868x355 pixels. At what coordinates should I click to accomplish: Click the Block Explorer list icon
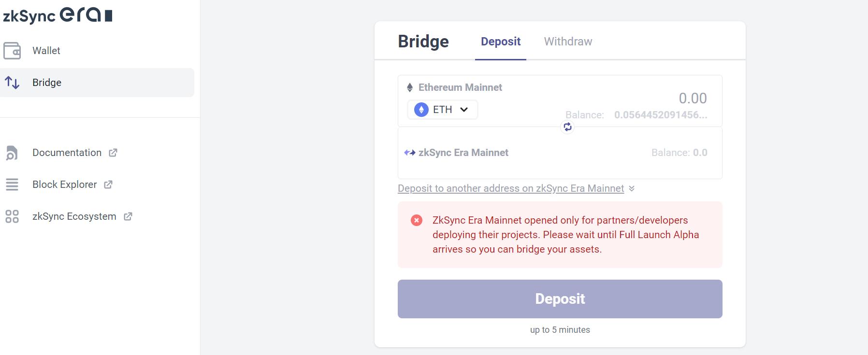12,185
